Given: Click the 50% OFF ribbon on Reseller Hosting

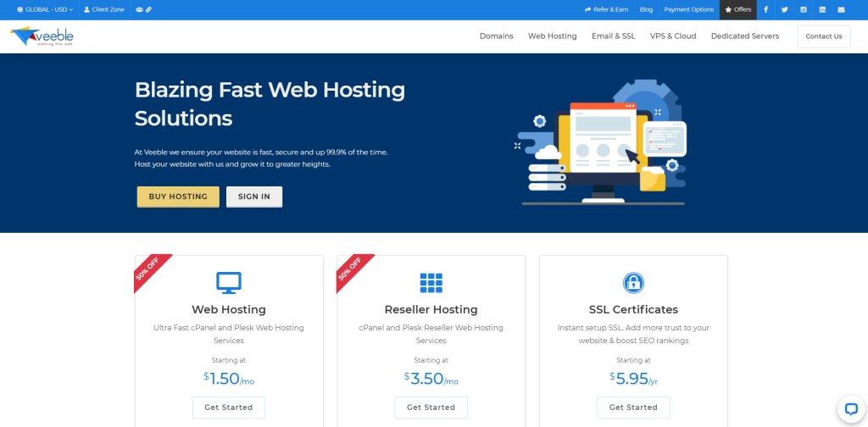Looking at the screenshot, I should point(352,270).
